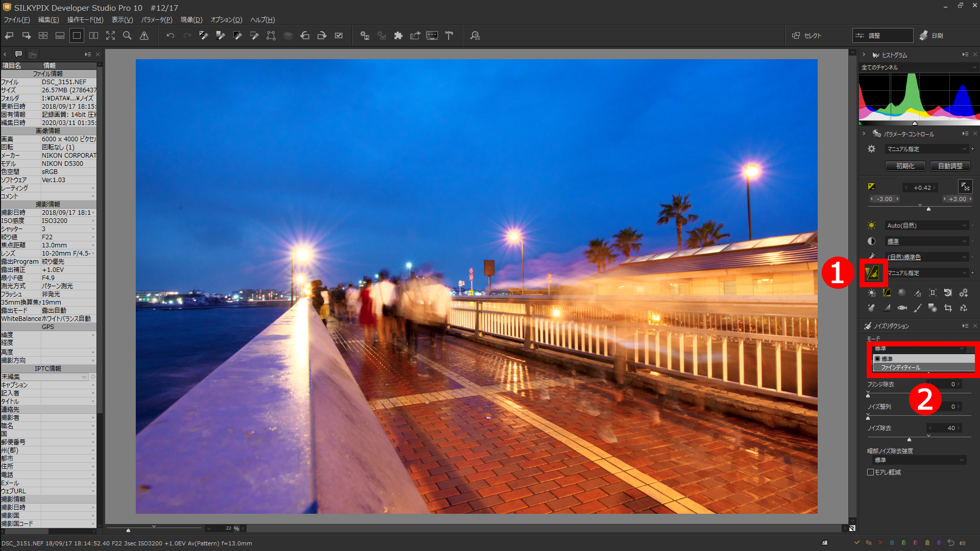The width and height of the screenshot is (980, 551).
Task: Click the noise reduction broom icon
Action: [x=873, y=273]
